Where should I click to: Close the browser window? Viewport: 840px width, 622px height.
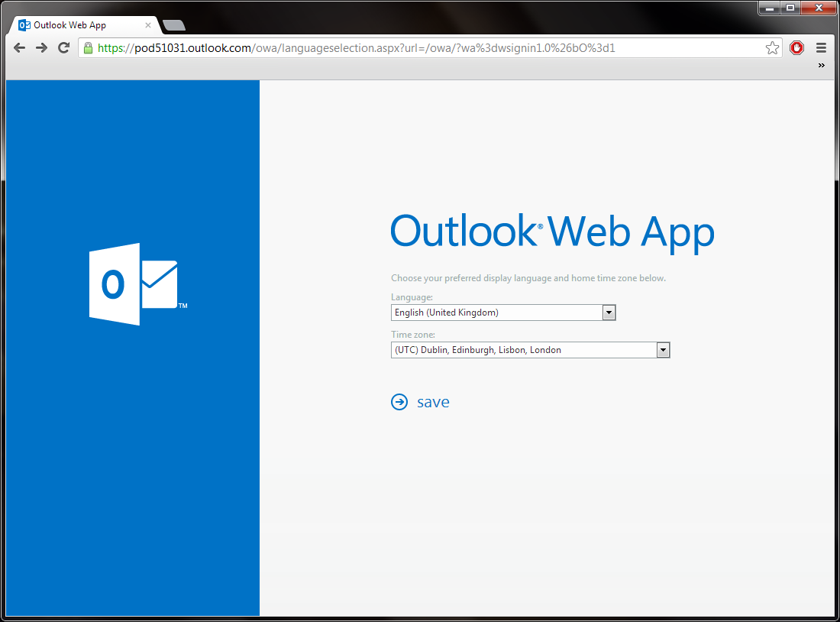click(818, 8)
